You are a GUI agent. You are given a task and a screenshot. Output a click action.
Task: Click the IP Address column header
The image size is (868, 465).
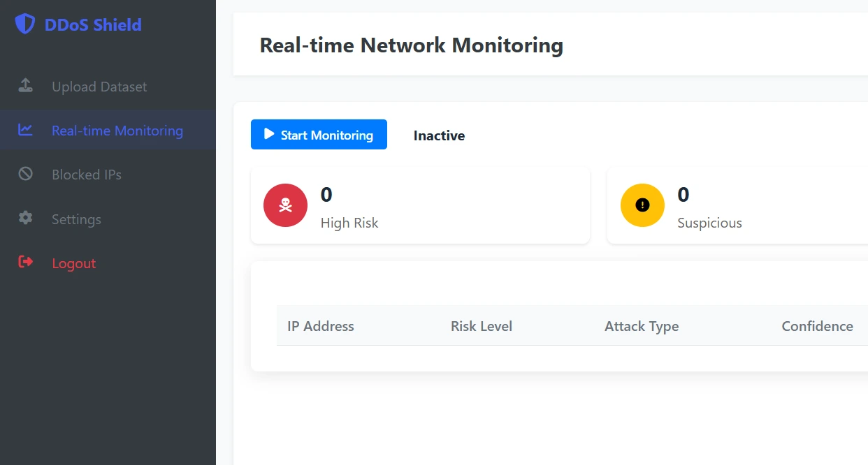pyautogui.click(x=320, y=326)
